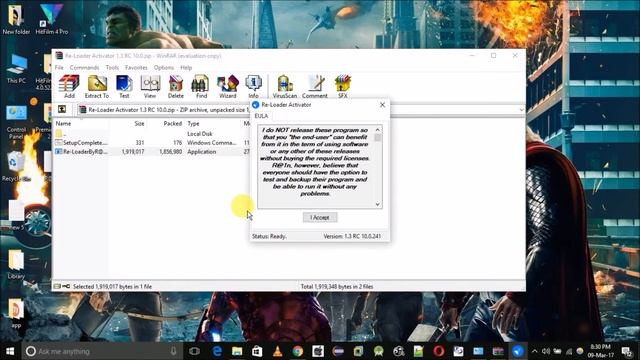Open Opera browser from the taskbar

[x=439, y=351]
